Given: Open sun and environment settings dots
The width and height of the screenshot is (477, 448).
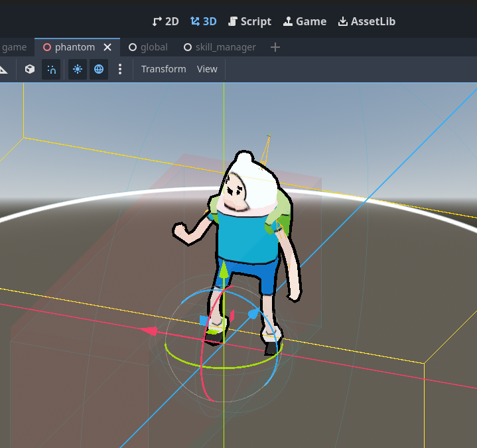Looking at the screenshot, I should point(120,70).
